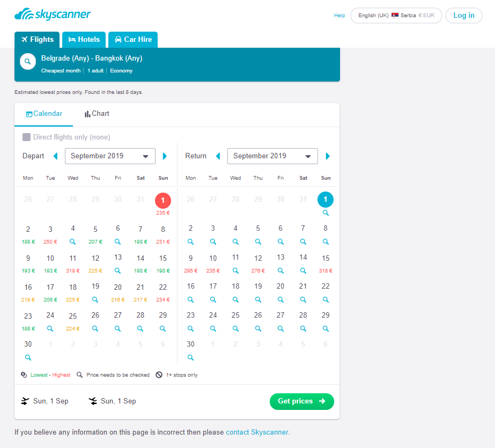Check price for depart 29 September
This screenshot has width=495, height=448.
pyautogui.click(x=163, y=328)
